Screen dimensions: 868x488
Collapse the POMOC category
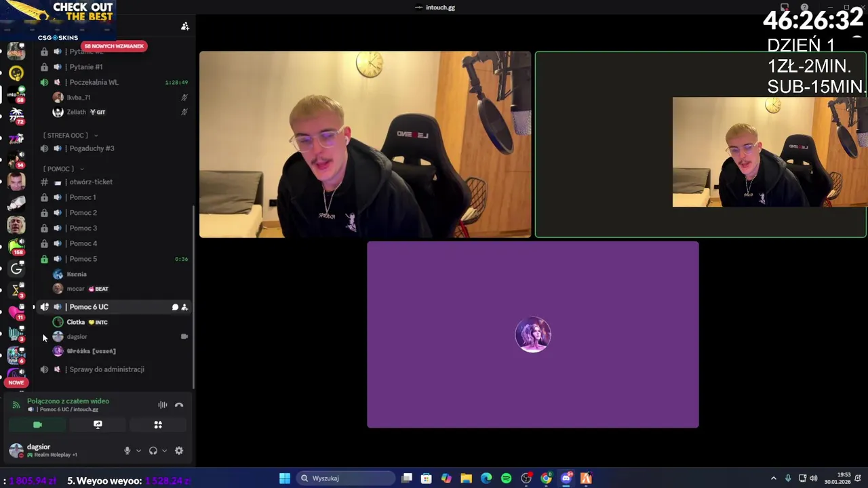pos(63,169)
